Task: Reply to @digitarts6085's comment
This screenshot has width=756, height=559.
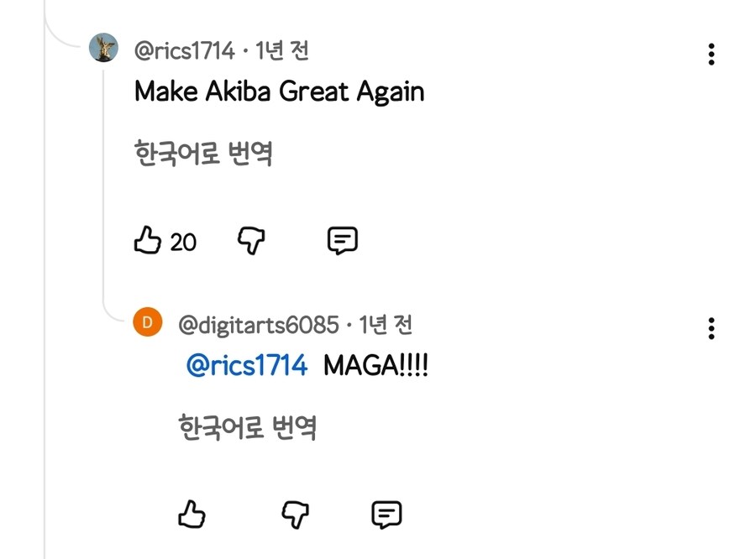Action: point(386,513)
